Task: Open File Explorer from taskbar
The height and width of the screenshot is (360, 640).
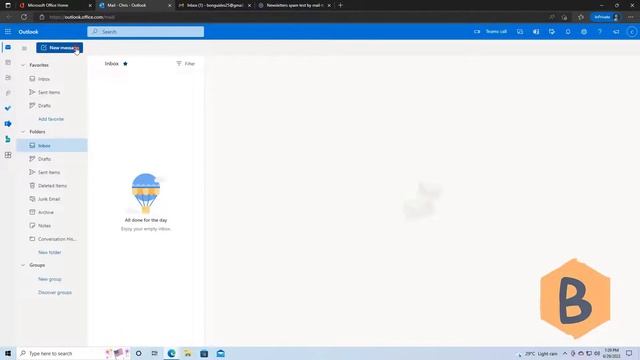Action: 188,353
